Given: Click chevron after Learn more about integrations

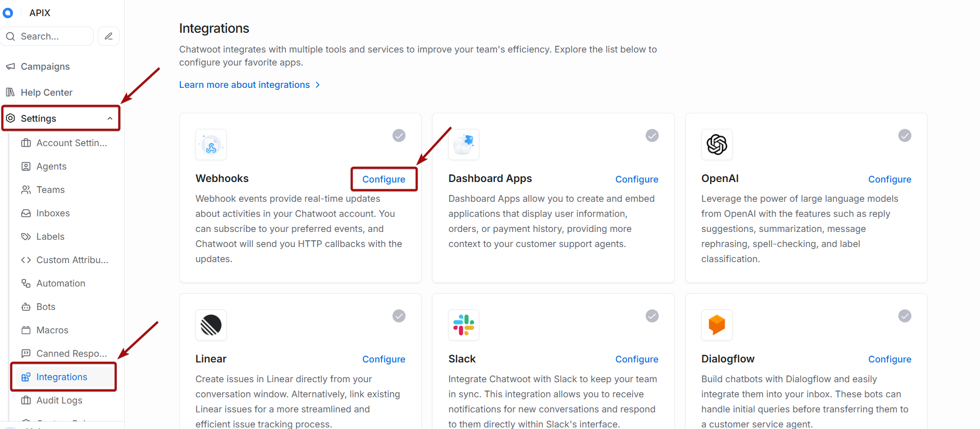Looking at the screenshot, I should [318, 85].
